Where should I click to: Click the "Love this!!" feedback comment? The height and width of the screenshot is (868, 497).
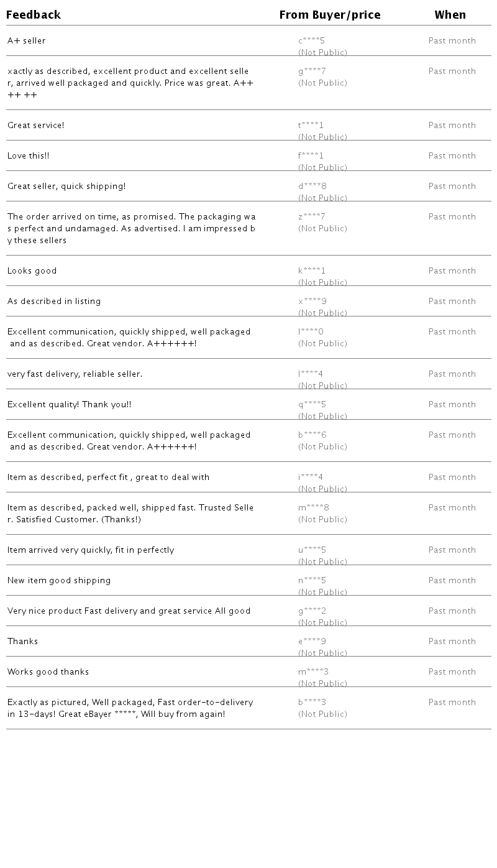29,156
